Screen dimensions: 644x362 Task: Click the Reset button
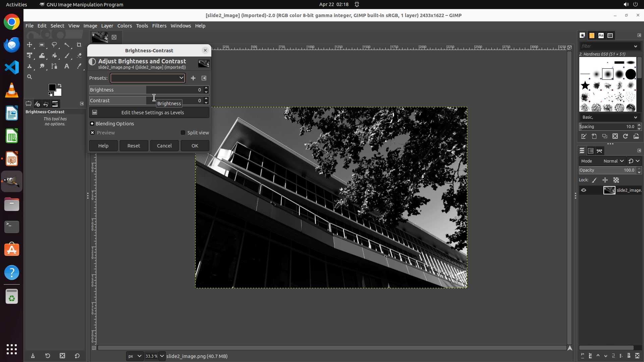click(x=133, y=146)
